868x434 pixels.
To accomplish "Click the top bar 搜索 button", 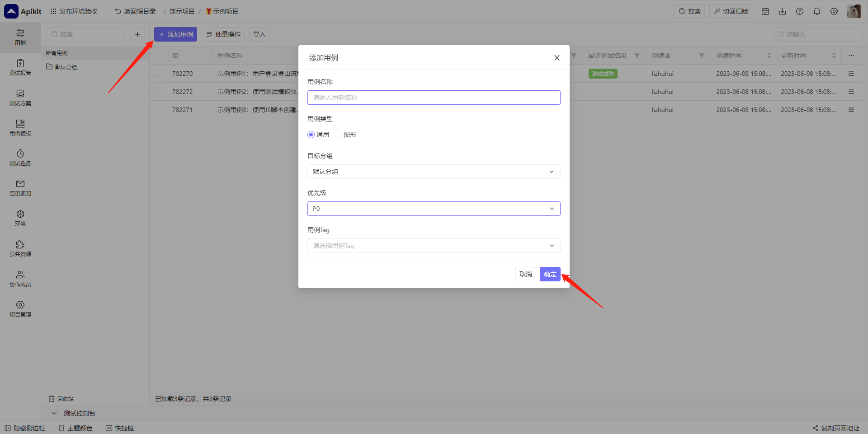I will (690, 11).
